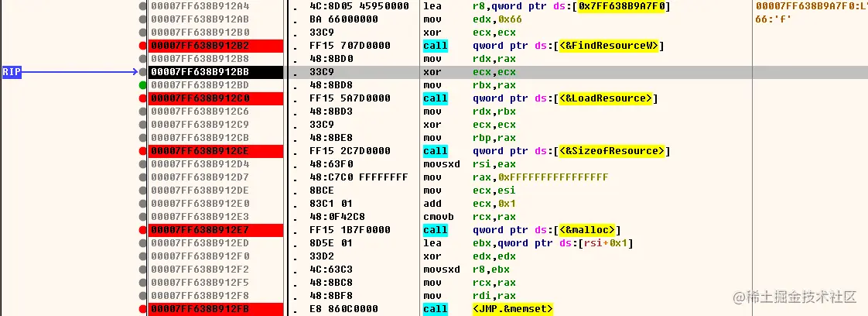
Task: Click instruction mov rbx,rax
Action: (x=469, y=85)
